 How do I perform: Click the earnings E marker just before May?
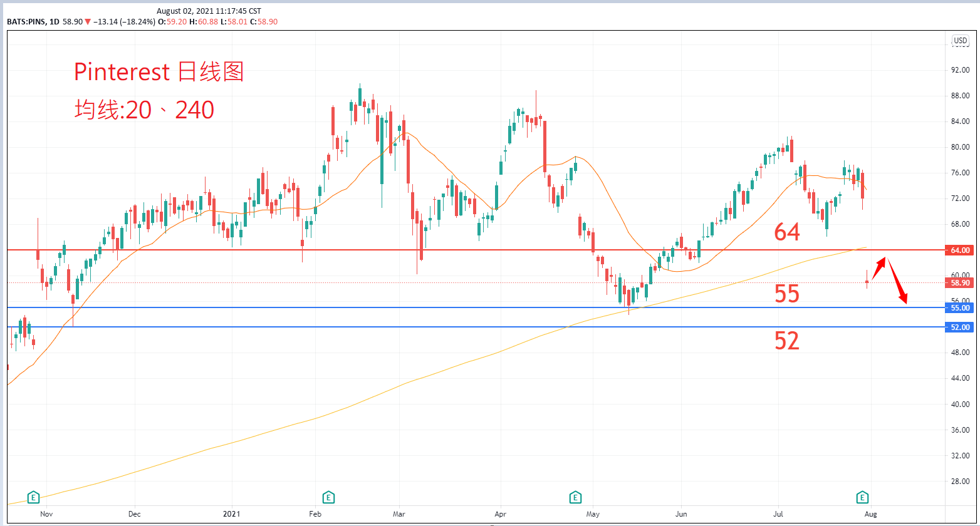tap(575, 498)
